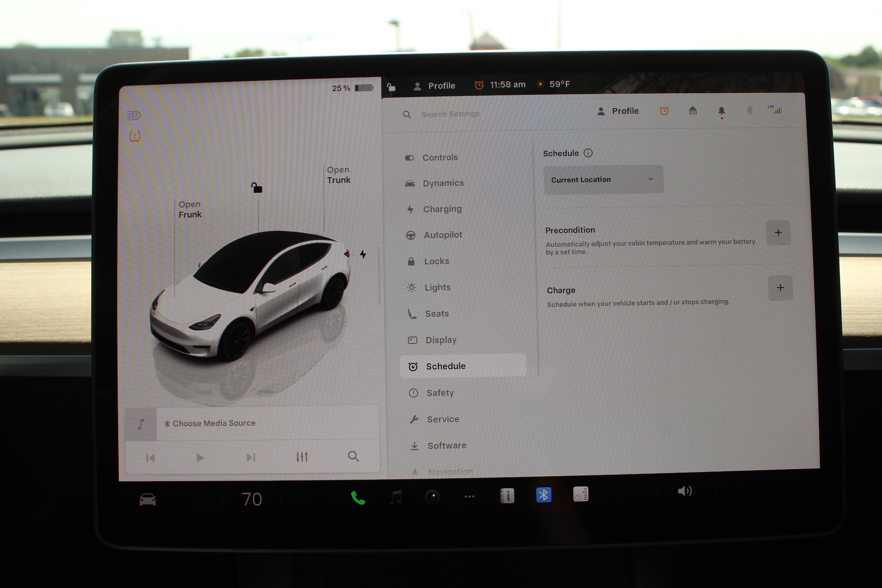Open the Lights settings menu
The height and width of the screenshot is (588, 882).
(x=429, y=287)
